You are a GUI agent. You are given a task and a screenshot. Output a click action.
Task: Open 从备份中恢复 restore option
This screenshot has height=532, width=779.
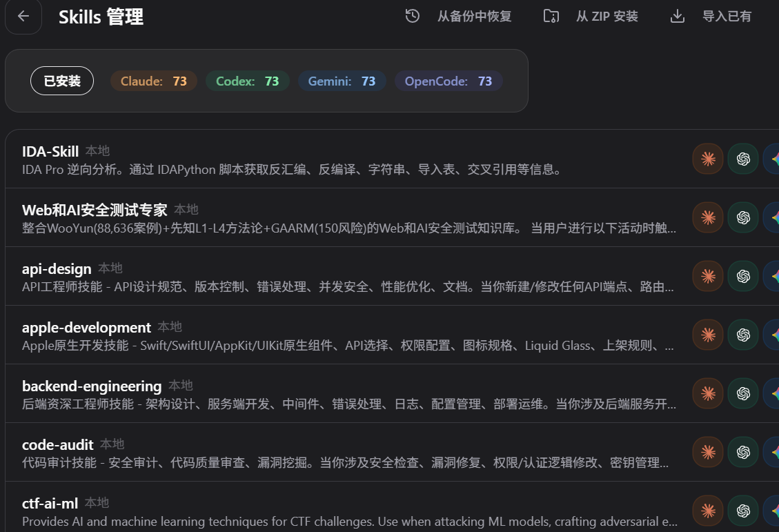(x=474, y=17)
